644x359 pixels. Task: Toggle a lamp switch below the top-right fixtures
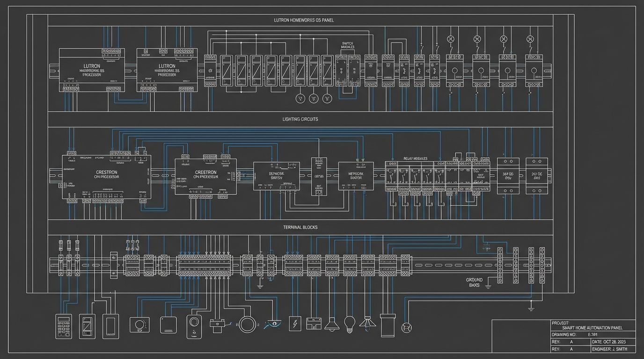(x=451, y=48)
